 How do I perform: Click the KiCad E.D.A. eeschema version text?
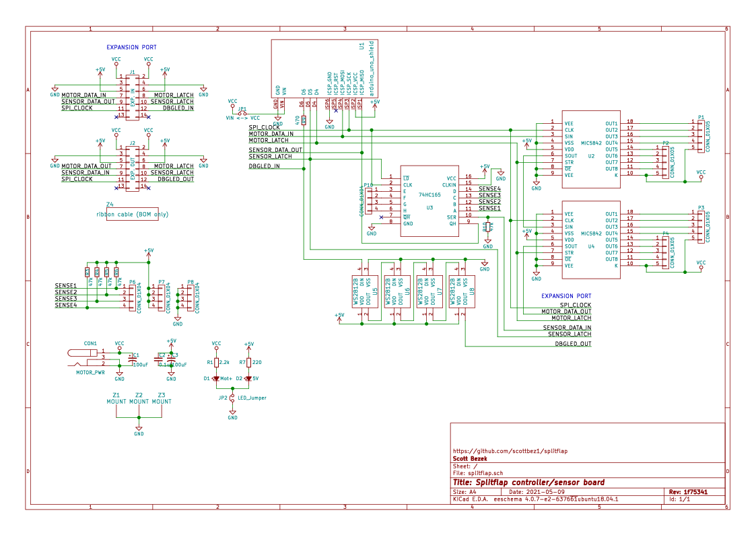[535, 499]
